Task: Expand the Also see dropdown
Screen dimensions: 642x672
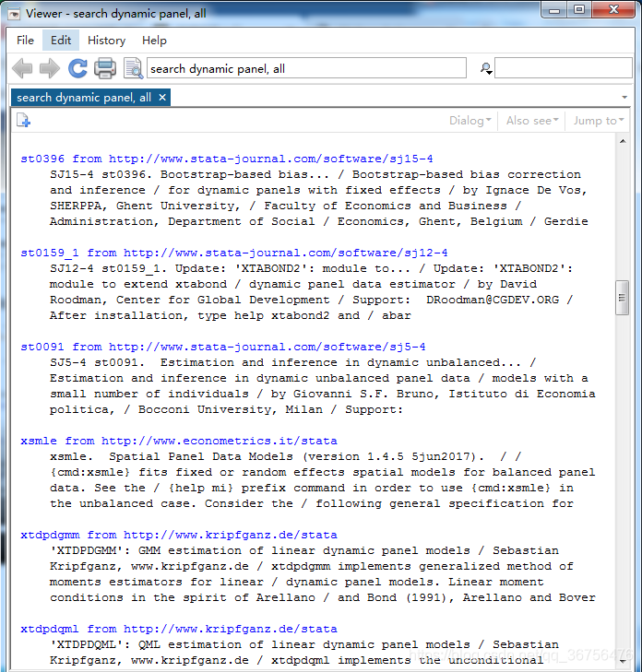Action: 532,121
